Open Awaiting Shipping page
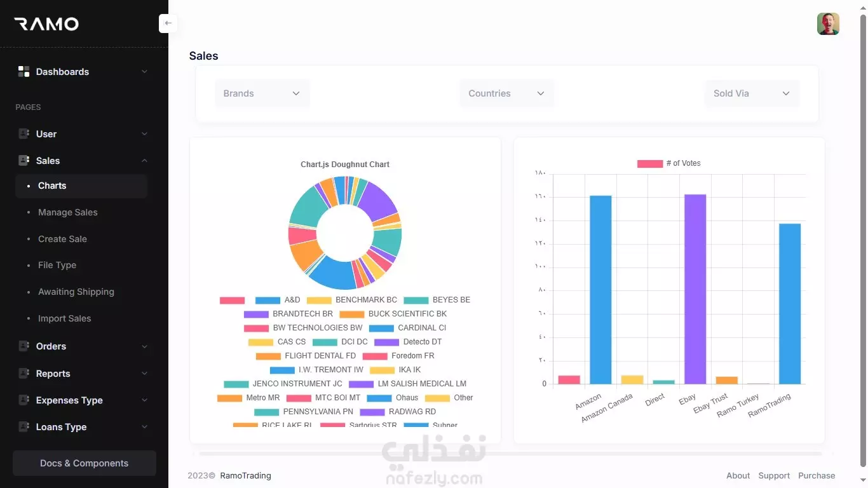Screen dimensions: 868x488 pos(76,292)
